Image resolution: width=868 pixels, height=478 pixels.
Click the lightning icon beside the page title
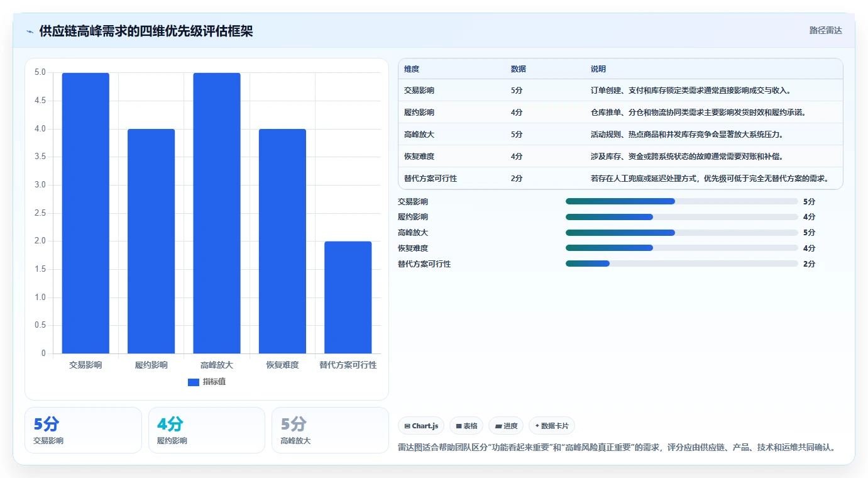coord(30,31)
